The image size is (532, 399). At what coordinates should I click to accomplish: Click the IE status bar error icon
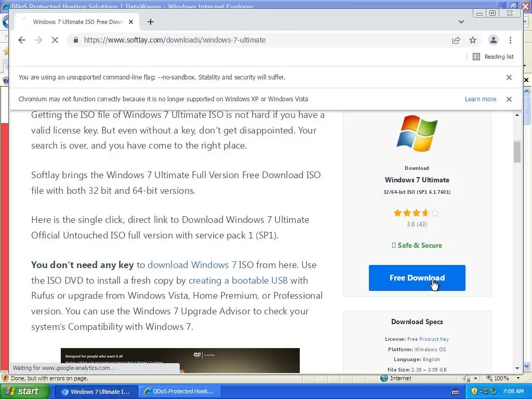click(5, 378)
